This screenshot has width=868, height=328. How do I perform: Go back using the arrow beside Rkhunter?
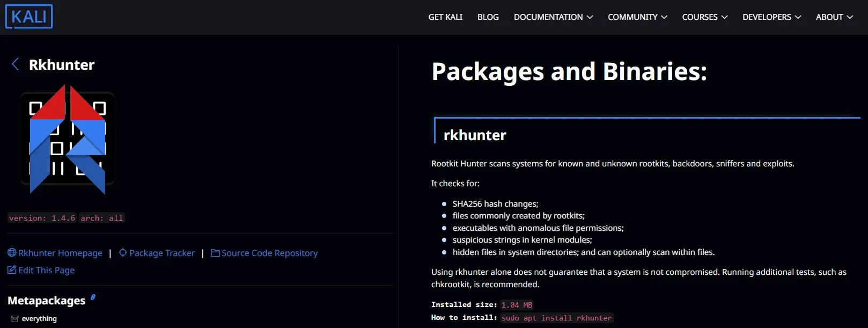point(15,64)
